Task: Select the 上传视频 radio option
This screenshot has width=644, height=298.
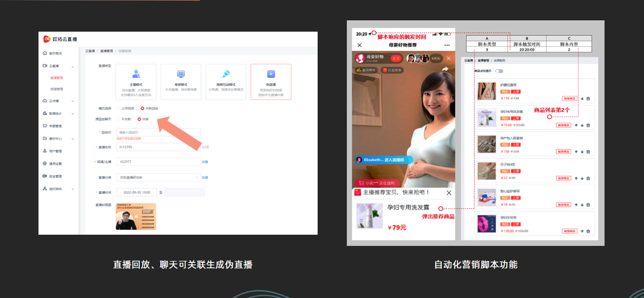Action: 118,108
